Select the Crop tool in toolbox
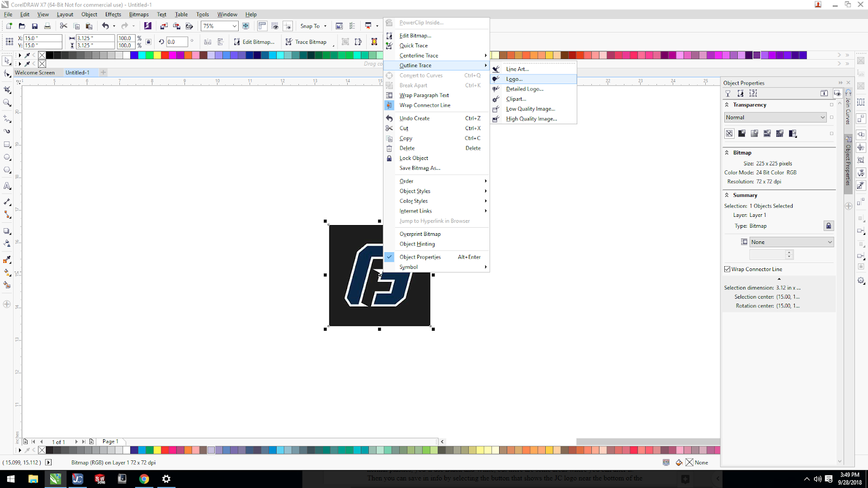 [x=7, y=89]
